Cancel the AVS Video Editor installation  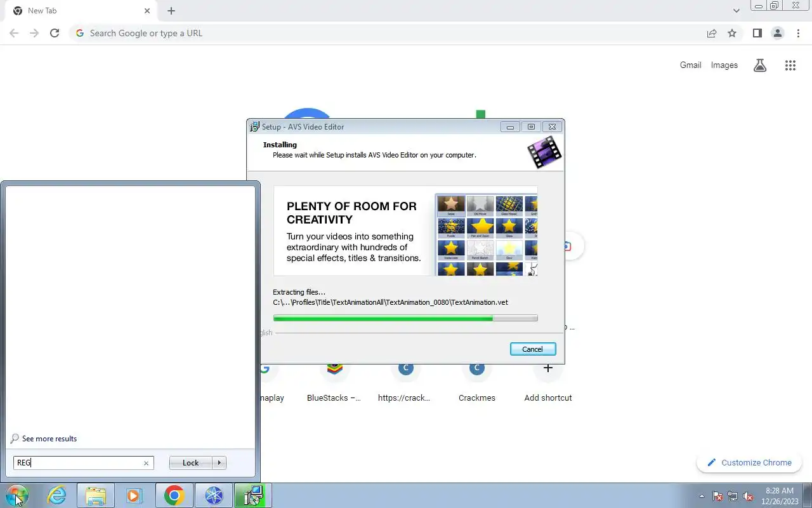532,349
